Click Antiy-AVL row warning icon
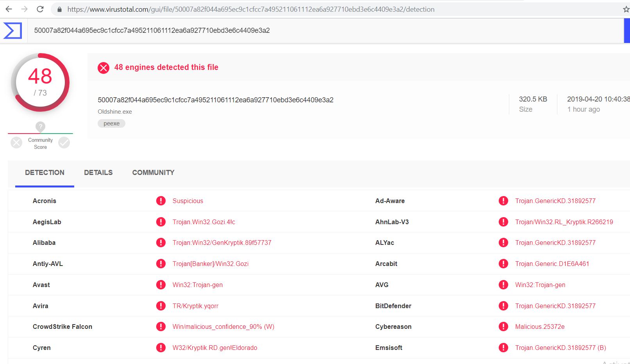630x364 pixels. click(161, 264)
